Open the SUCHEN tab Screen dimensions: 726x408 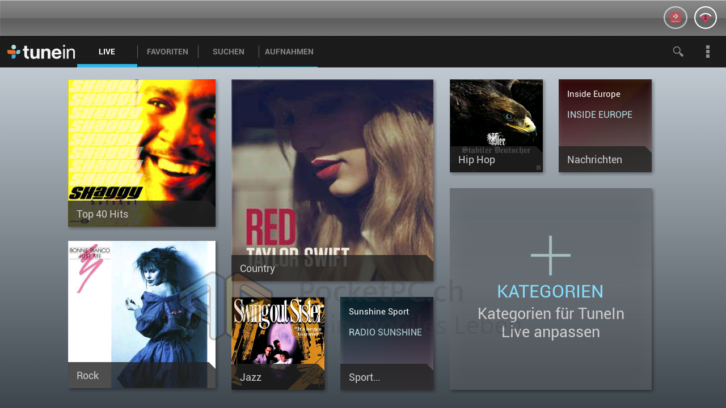[228, 52]
